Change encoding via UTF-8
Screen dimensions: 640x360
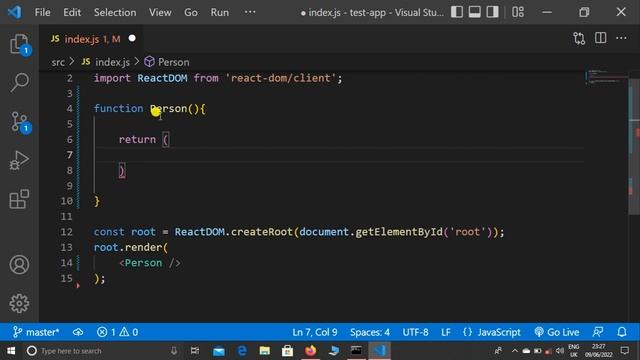pos(416,332)
